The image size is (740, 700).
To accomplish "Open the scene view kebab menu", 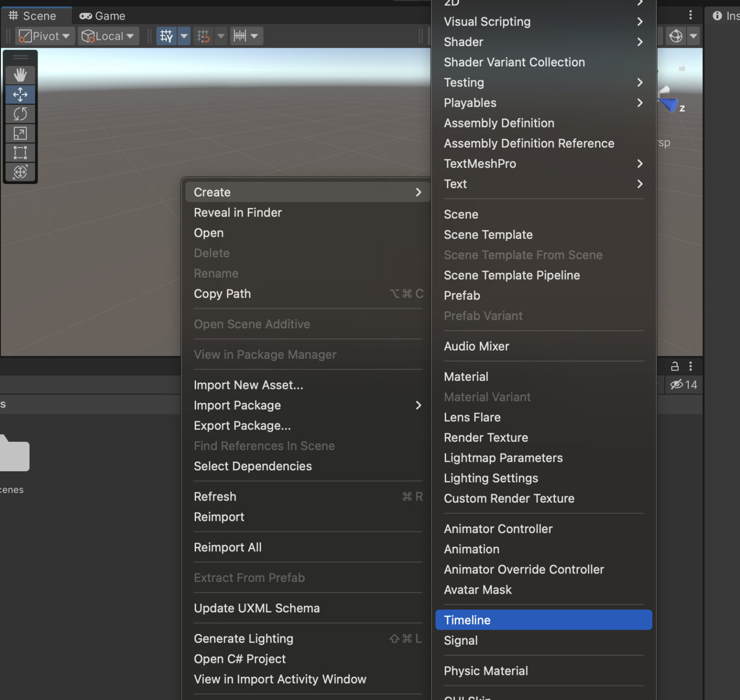I will click(x=690, y=15).
